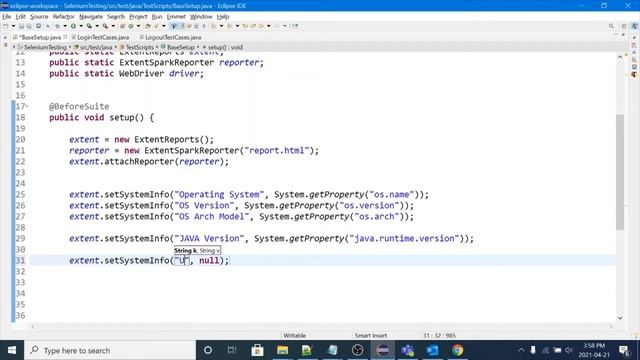This screenshot has width=640, height=360.
Task: Open the New wizard dropdown arrow
Action: click(x=13, y=26)
